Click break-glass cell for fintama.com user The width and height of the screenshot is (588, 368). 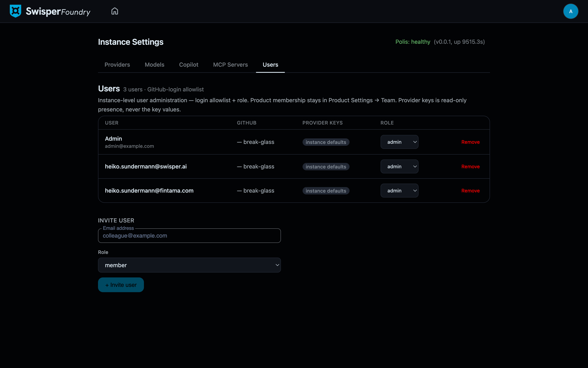pos(256,191)
